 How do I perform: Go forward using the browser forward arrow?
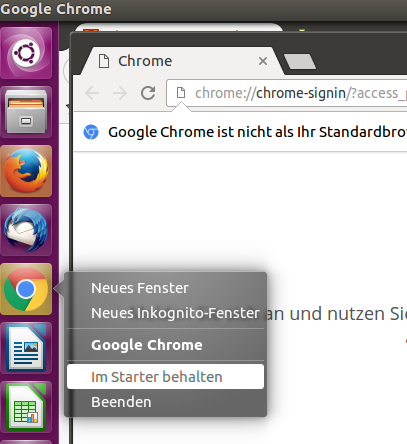tap(120, 93)
